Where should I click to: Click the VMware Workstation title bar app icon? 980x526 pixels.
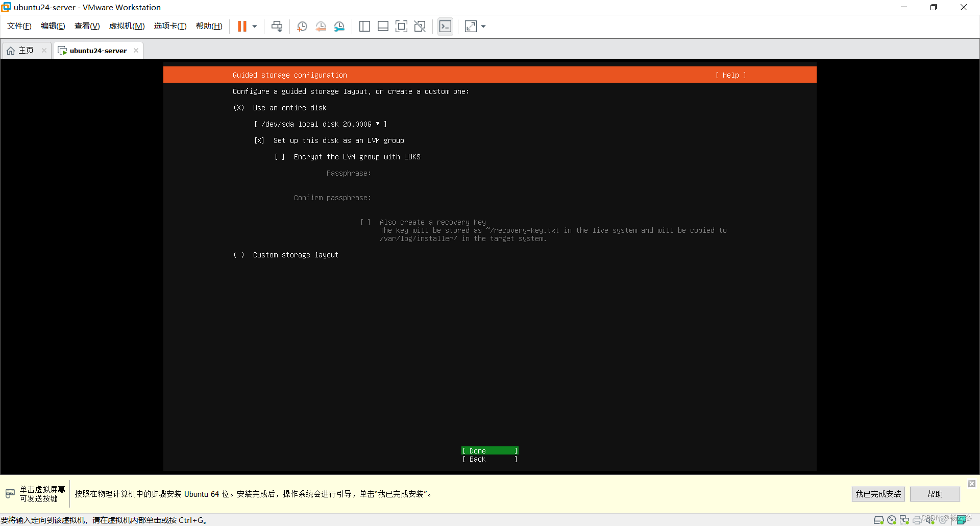point(6,7)
